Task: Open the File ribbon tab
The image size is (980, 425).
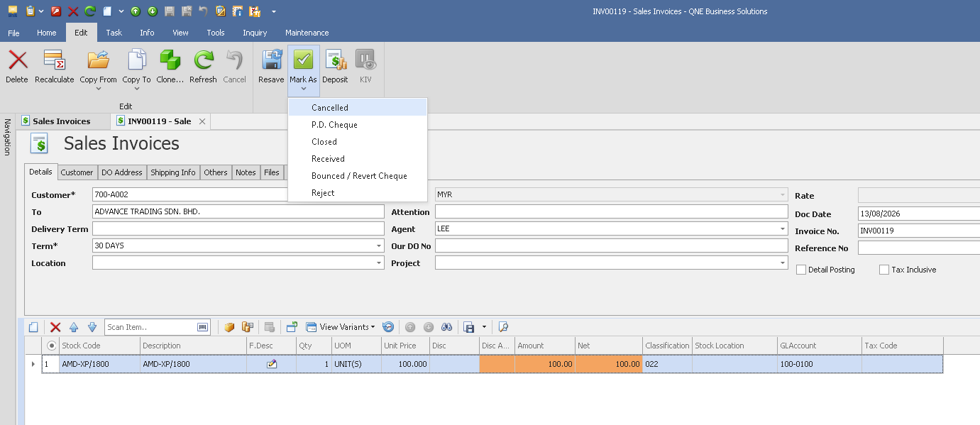Action: coord(13,33)
